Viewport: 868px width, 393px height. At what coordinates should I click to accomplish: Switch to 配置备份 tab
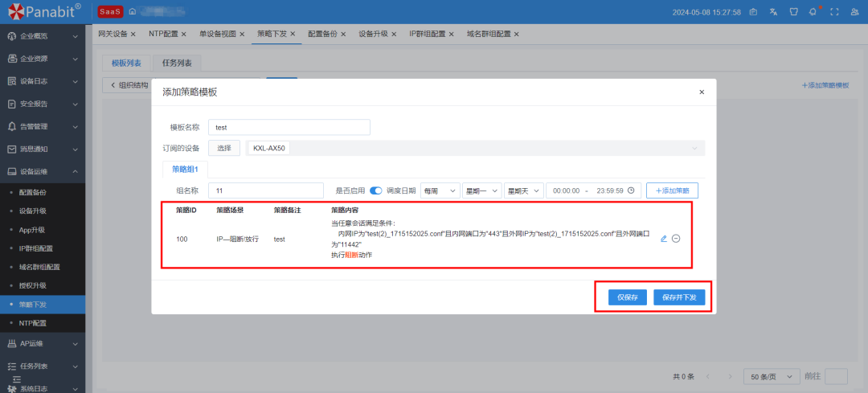(x=323, y=34)
